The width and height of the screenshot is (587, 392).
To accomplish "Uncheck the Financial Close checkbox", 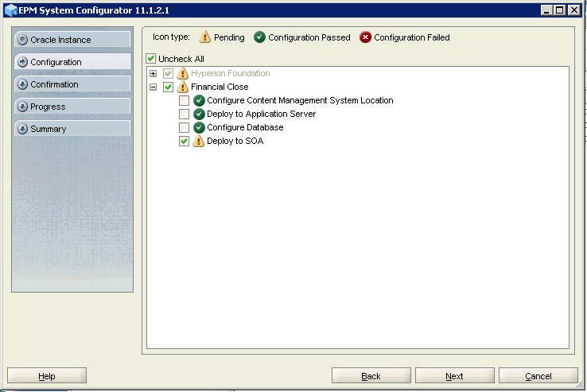I will pos(168,87).
